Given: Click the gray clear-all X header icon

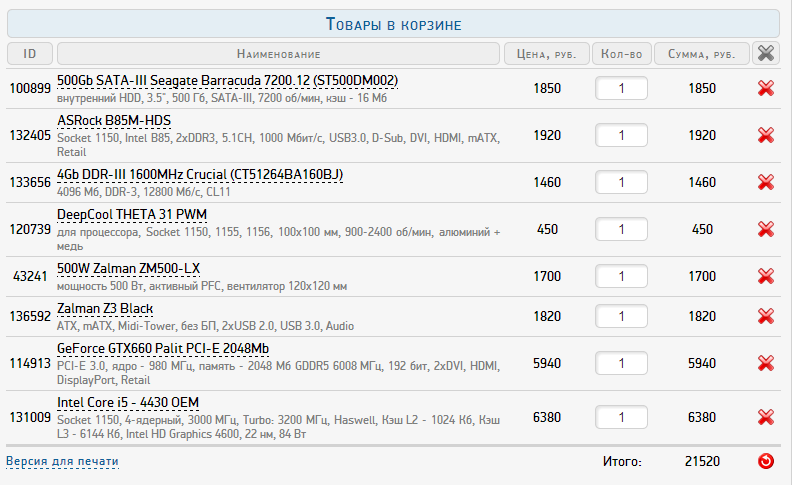Looking at the screenshot, I should [x=766, y=54].
